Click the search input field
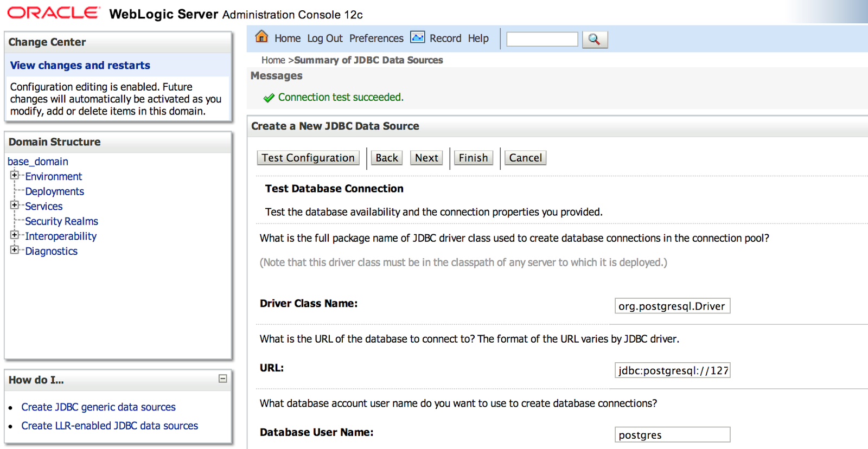Screen dimensions: 868x449 pyautogui.click(x=542, y=39)
